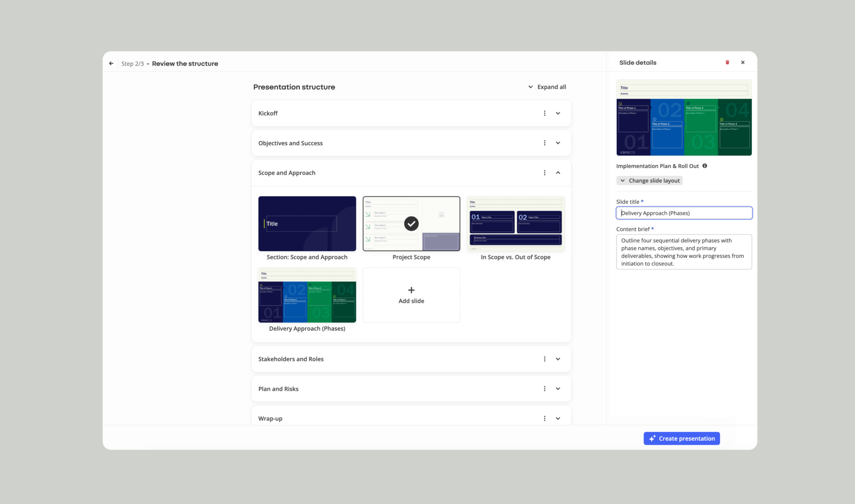Click the back arrow next to Step 2/3
This screenshot has height=504, width=855.
[x=111, y=63]
